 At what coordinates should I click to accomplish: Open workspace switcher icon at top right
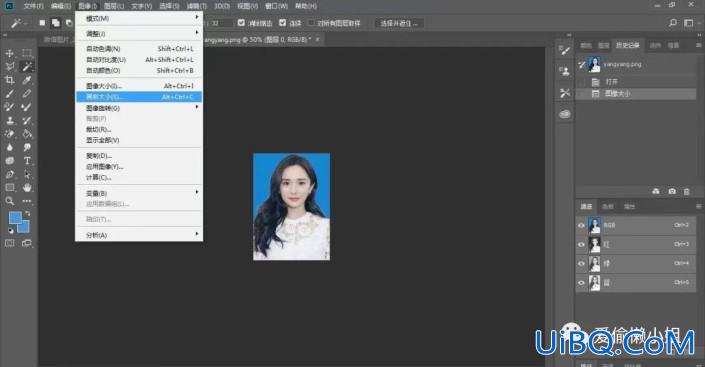[x=689, y=22]
